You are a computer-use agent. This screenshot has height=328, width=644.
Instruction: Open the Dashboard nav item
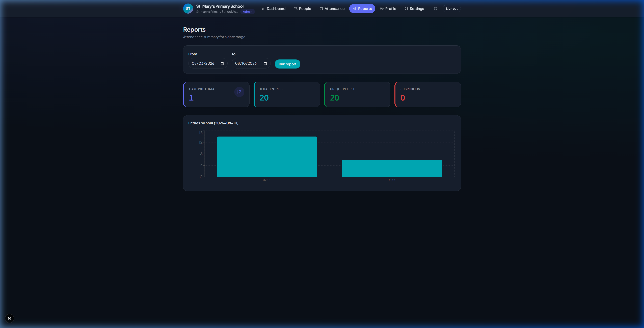pyautogui.click(x=274, y=9)
